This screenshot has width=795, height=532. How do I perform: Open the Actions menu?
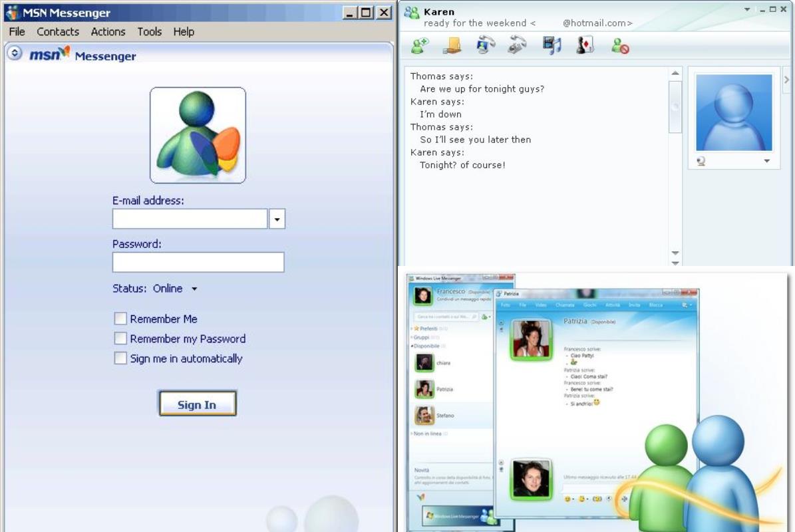(108, 31)
